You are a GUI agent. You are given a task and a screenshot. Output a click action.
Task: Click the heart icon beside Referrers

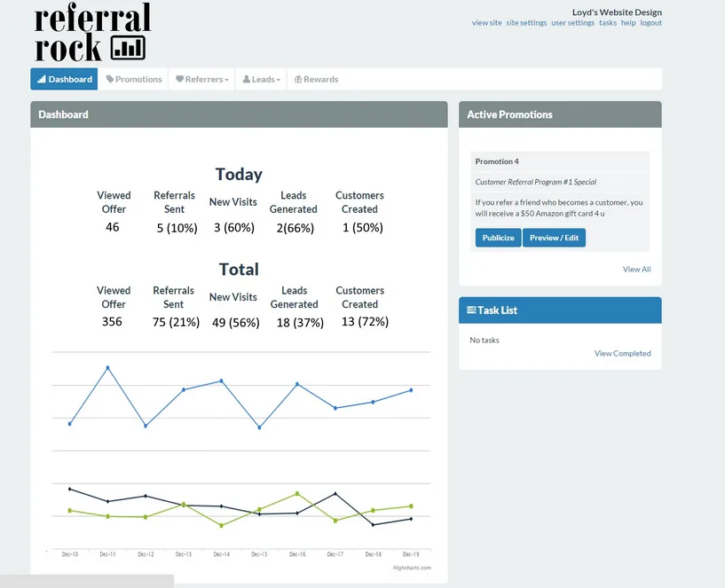coord(179,79)
